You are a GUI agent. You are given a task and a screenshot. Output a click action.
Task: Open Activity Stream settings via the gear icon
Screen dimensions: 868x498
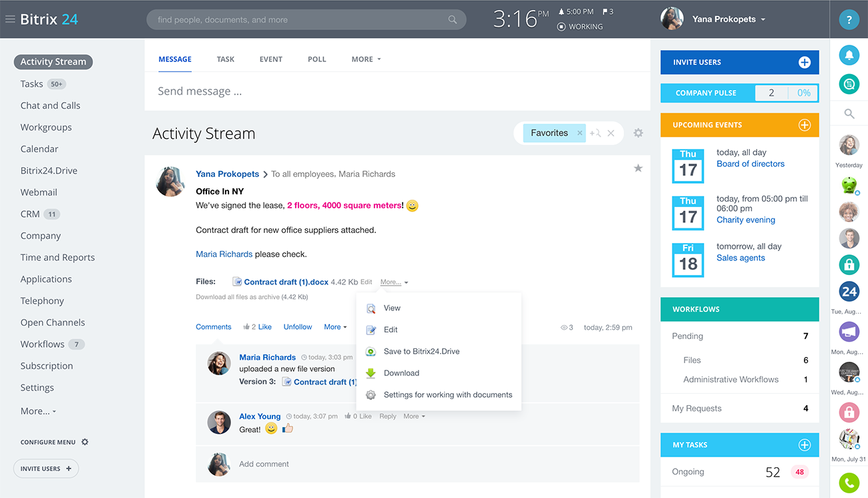point(638,133)
